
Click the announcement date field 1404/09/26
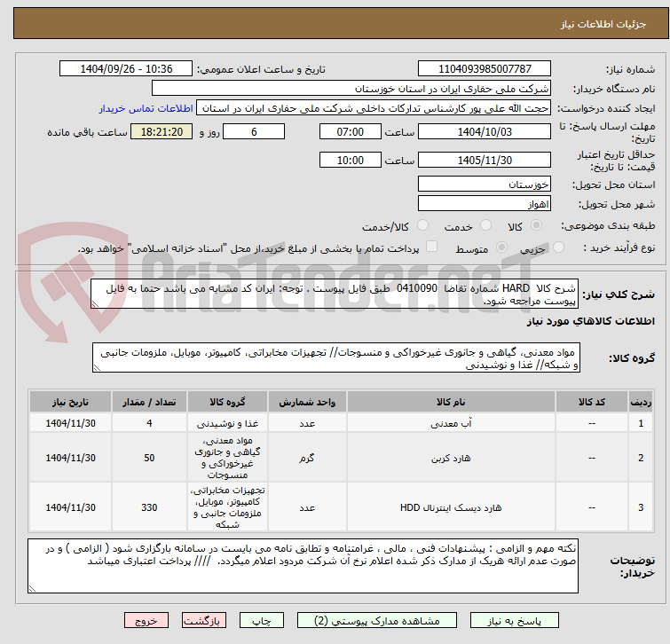tap(126, 69)
